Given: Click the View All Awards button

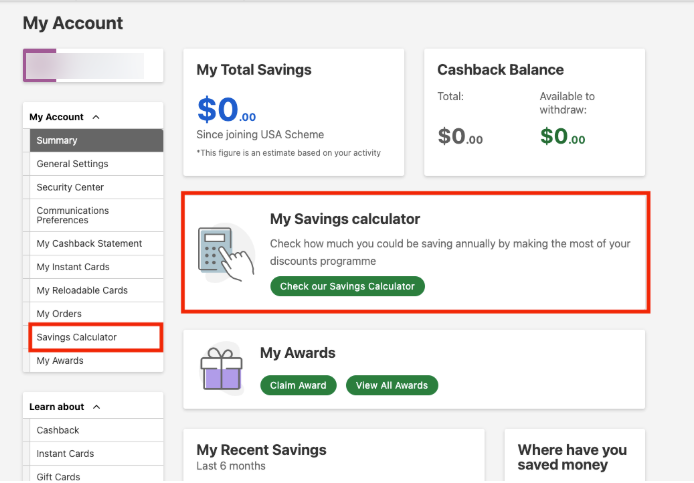Looking at the screenshot, I should [x=391, y=385].
